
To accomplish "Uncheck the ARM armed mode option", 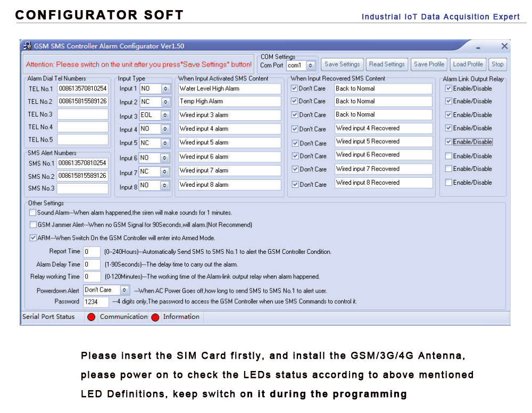I will point(32,237).
